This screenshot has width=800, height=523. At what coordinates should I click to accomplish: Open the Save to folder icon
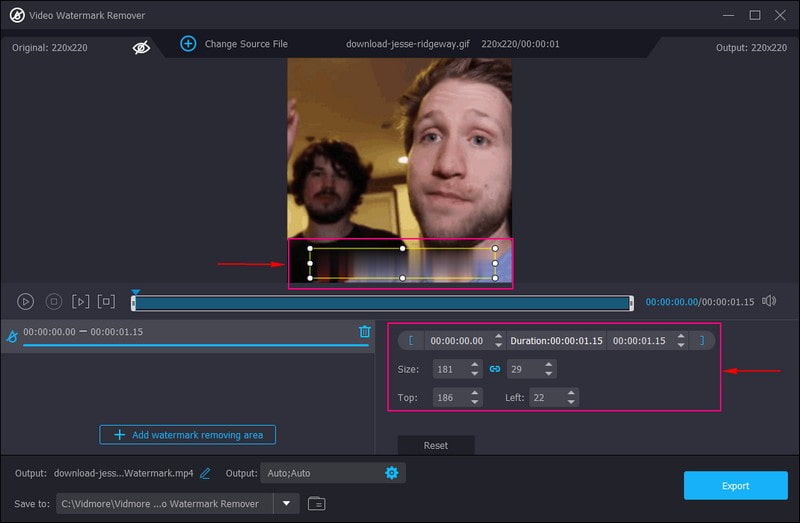tap(316, 503)
